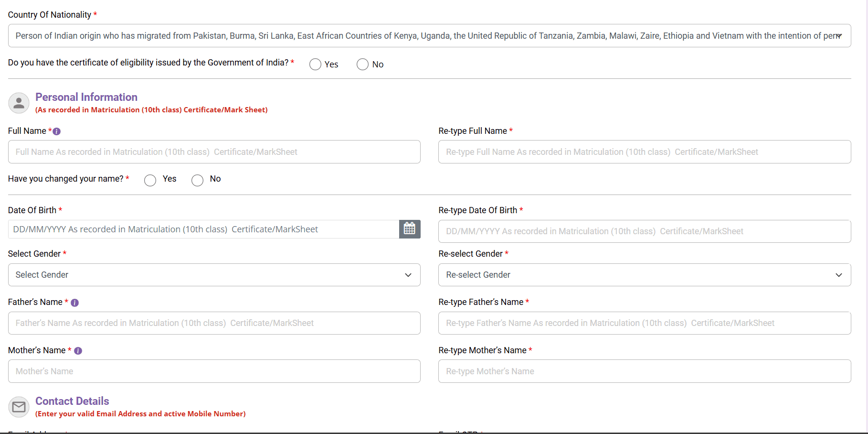
Task: Choose Yes for changed your name
Action: 150,180
